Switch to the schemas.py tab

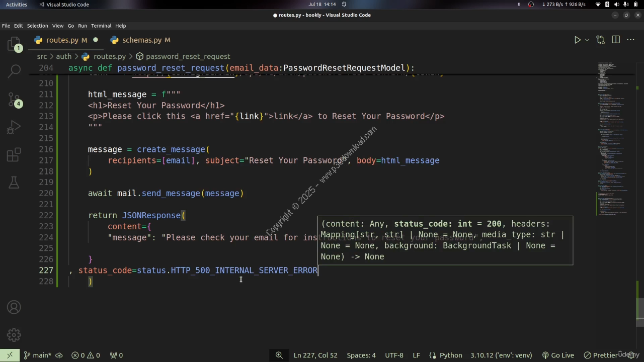[x=141, y=40]
